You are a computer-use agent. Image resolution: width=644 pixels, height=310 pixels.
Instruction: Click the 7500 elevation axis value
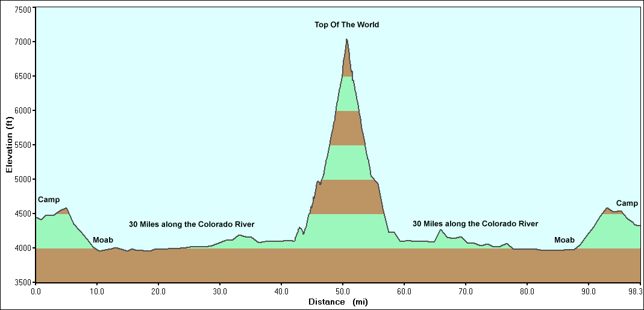[23, 11]
